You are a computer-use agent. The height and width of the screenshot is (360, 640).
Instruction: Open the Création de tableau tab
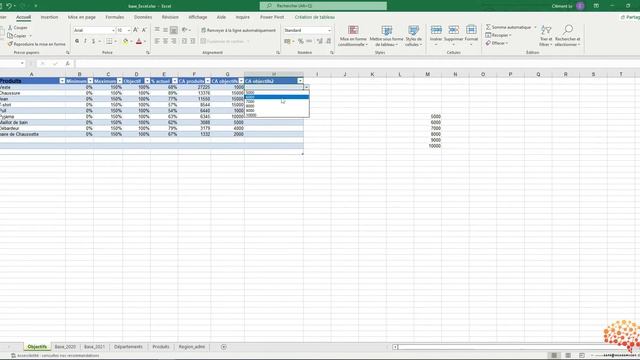pyautogui.click(x=315, y=17)
